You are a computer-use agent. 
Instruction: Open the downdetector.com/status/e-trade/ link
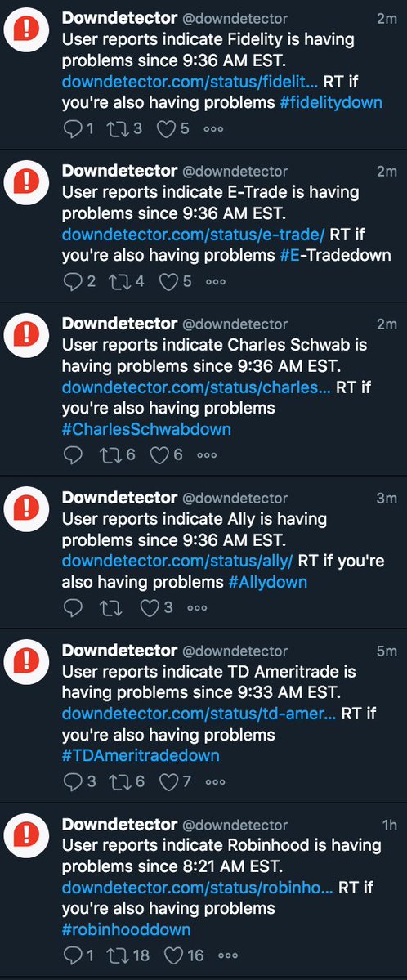[194, 235]
